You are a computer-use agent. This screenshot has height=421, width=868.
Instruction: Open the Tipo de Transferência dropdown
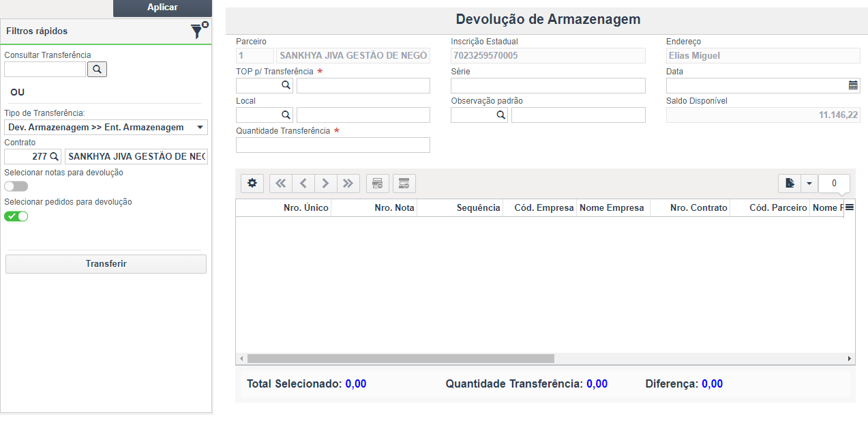tap(106, 128)
